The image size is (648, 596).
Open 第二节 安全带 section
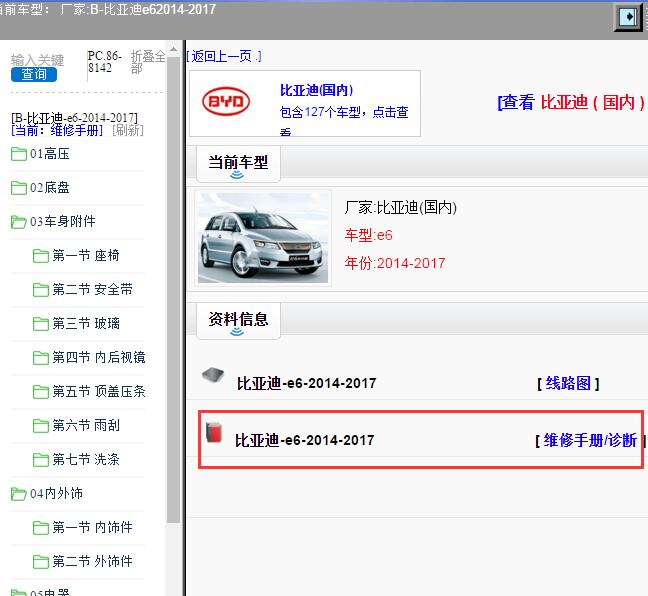[x=92, y=289]
